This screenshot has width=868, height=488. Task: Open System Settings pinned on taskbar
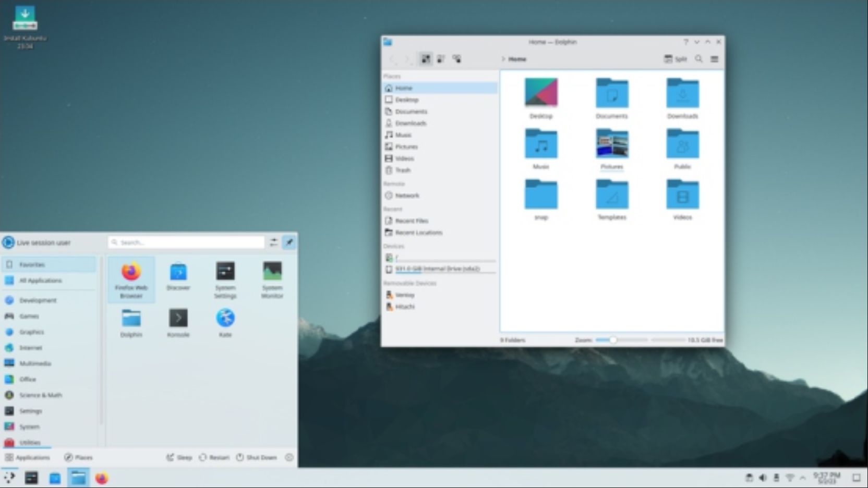coord(31,478)
